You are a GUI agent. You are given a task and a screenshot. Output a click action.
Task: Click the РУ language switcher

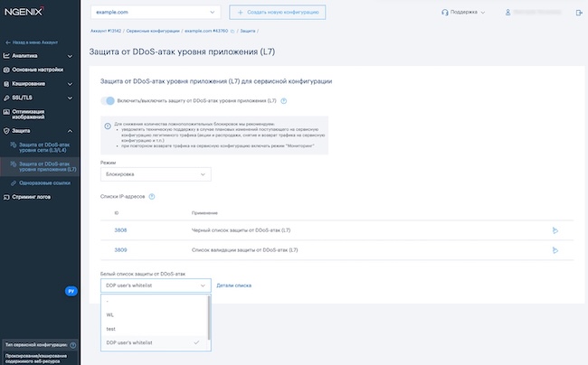point(71,291)
